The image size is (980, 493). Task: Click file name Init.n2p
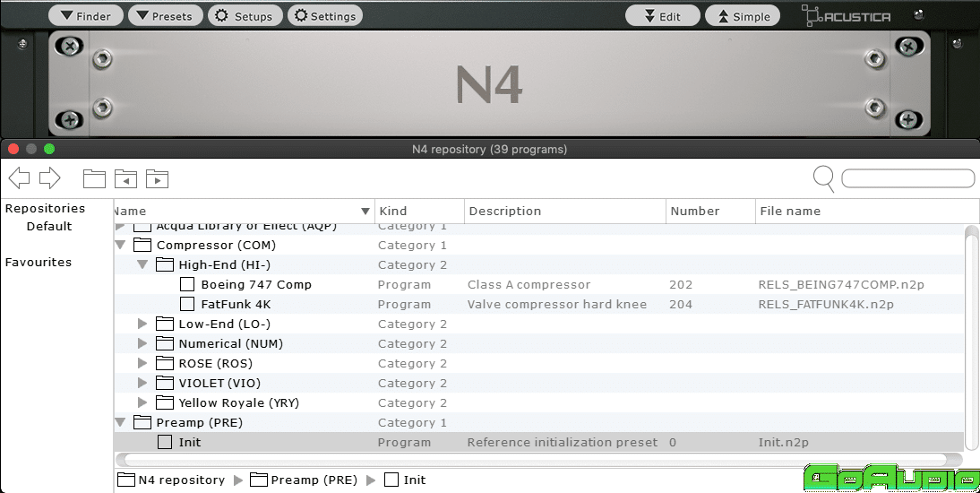pos(783,442)
